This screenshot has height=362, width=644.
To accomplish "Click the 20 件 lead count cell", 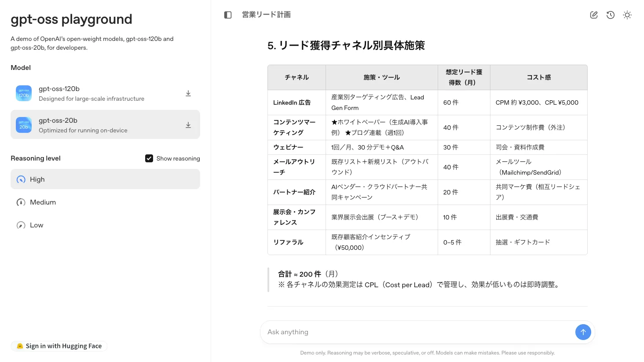I will coord(464,192).
